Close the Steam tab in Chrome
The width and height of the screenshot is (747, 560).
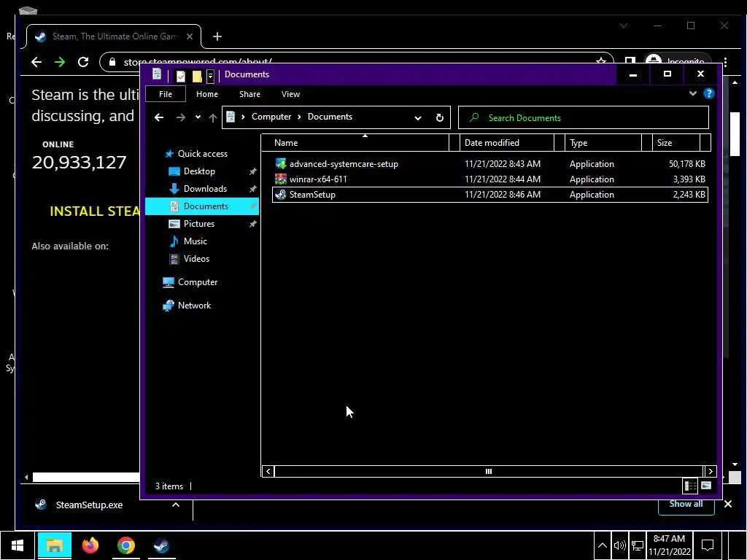[190, 36]
